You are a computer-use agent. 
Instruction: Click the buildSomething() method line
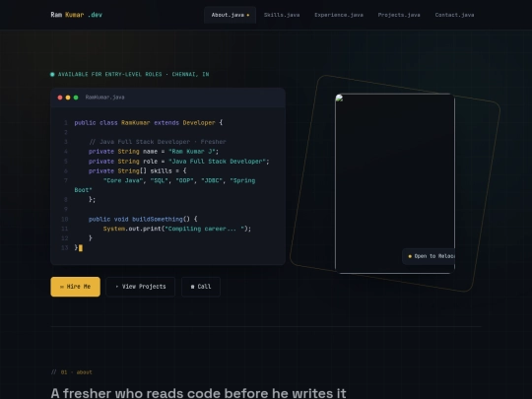pyautogui.click(x=143, y=219)
